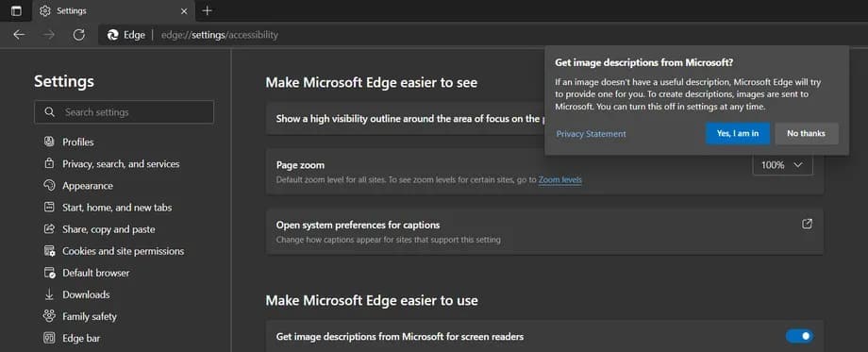Click the Search settings field
This screenshot has height=352, width=868.
coord(124,111)
